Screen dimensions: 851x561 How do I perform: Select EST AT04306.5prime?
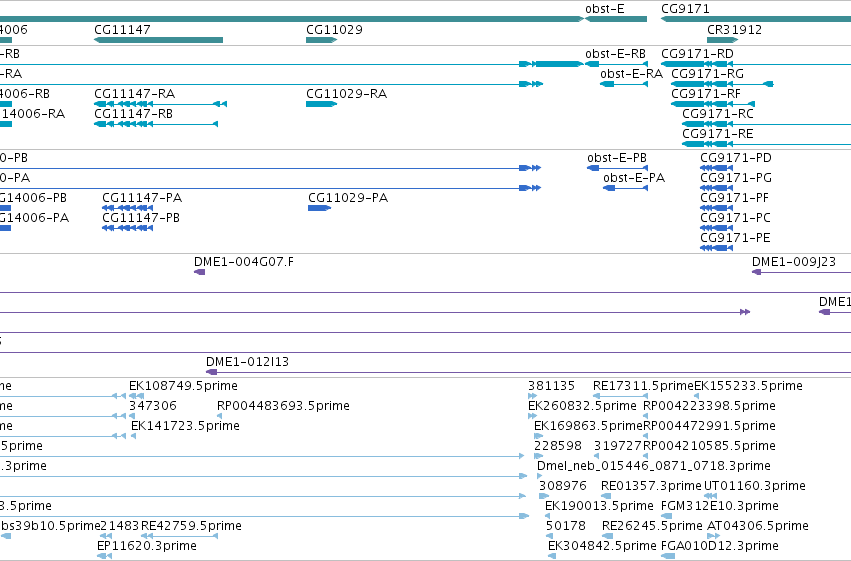(758, 526)
